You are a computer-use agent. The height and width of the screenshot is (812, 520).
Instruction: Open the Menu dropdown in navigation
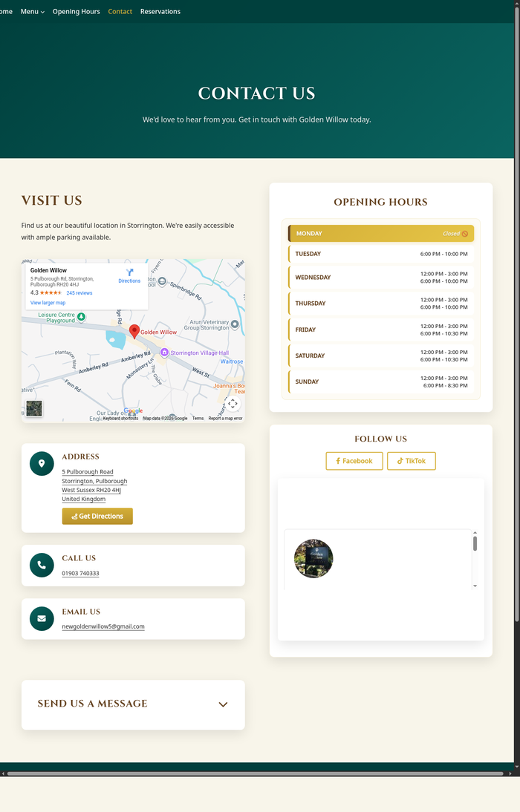(32, 11)
